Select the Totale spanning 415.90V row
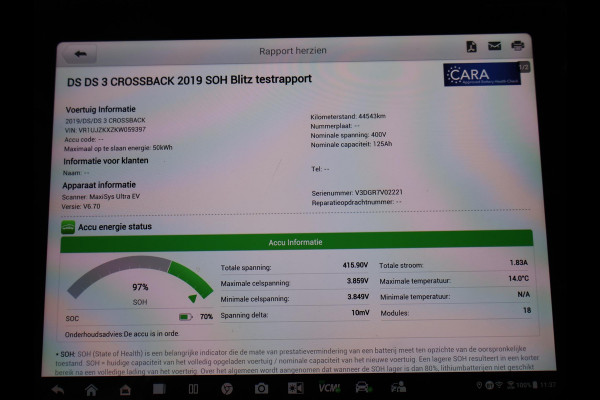 tap(295, 265)
